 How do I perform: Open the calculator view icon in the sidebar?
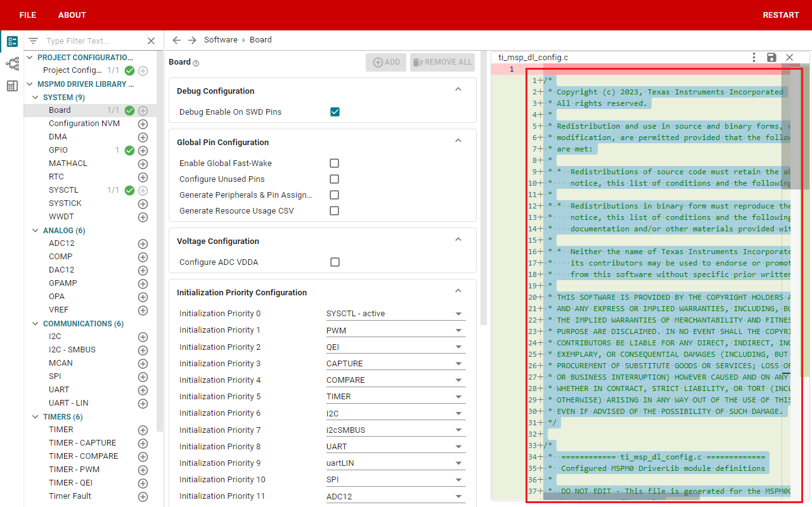12,86
